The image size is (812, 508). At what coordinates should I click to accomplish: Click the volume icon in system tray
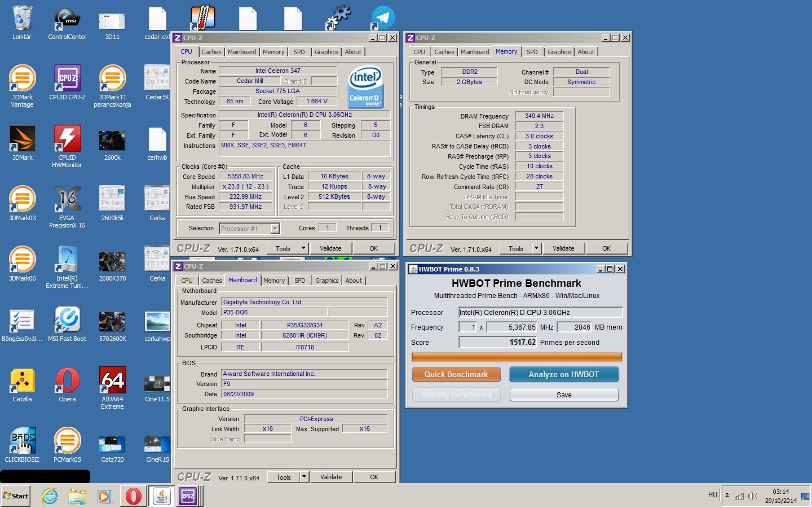tap(752, 496)
